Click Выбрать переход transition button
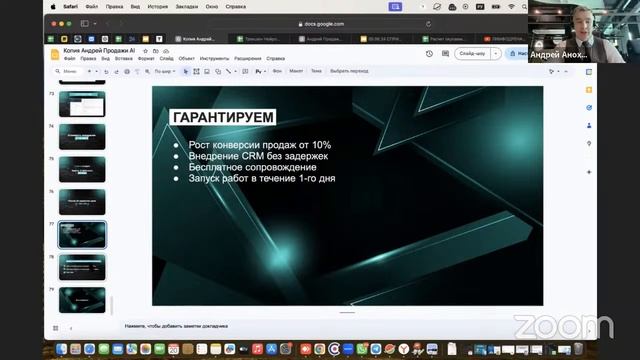The image size is (640, 360). tap(349, 71)
